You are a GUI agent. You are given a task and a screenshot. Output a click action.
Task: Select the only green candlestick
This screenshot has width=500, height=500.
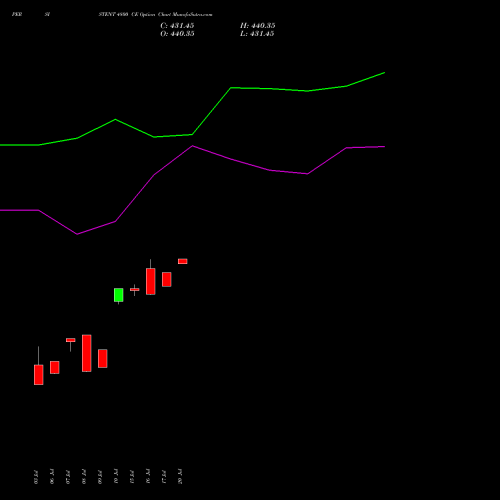pyautogui.click(x=118, y=295)
